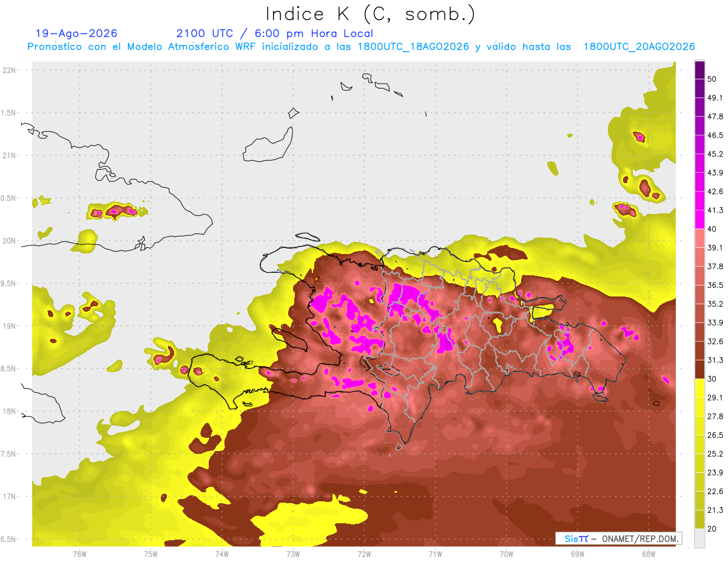
Task: Click the legend value "32.6"
Action: click(715, 342)
